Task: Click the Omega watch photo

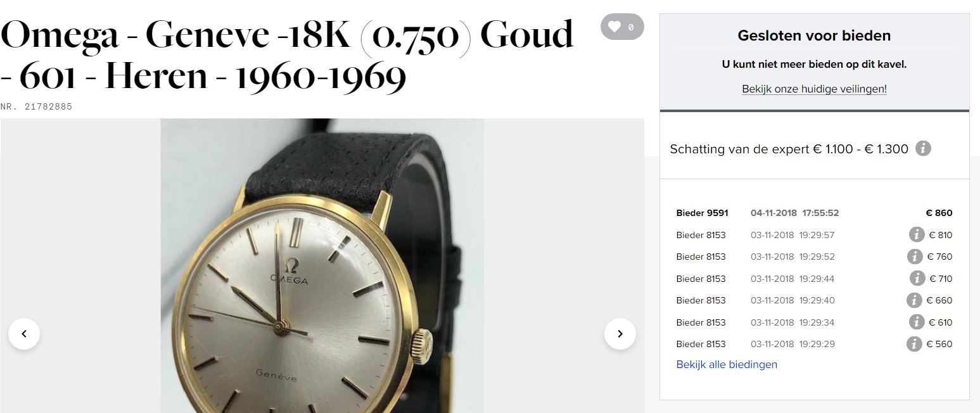Action: (x=322, y=266)
